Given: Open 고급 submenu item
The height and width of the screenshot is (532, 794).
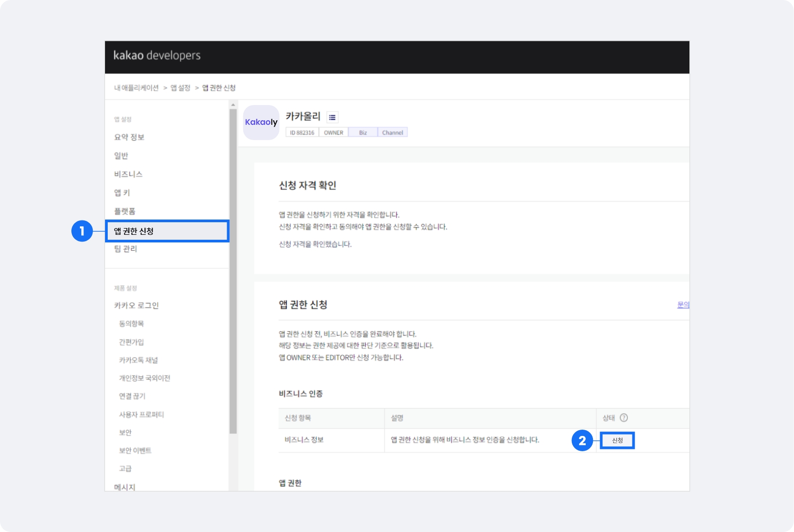Looking at the screenshot, I should 125,468.
